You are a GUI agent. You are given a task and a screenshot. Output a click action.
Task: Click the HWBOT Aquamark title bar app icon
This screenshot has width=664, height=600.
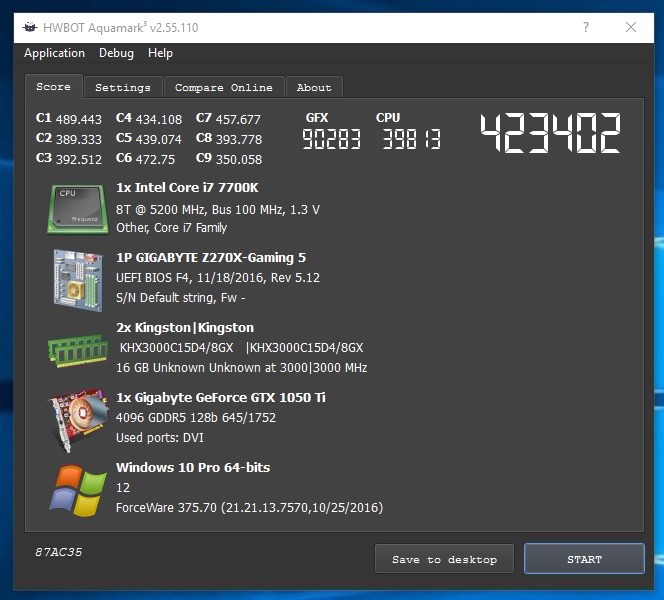[30, 28]
